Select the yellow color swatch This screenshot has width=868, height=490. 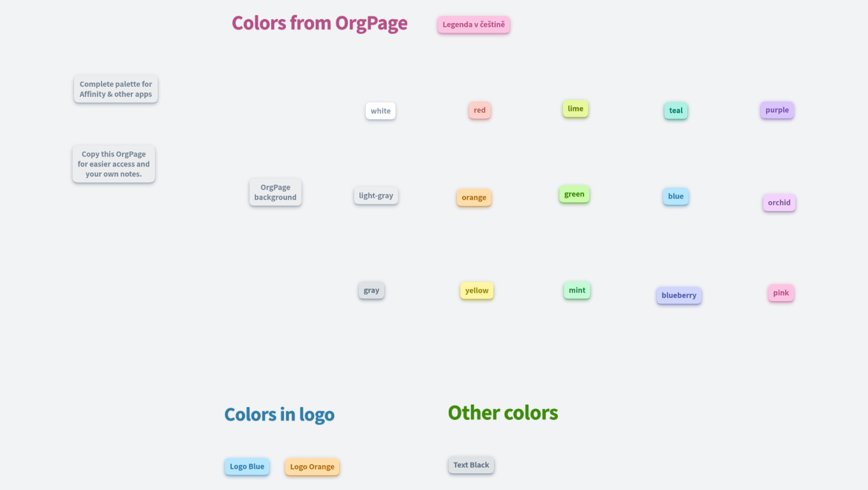pos(476,290)
